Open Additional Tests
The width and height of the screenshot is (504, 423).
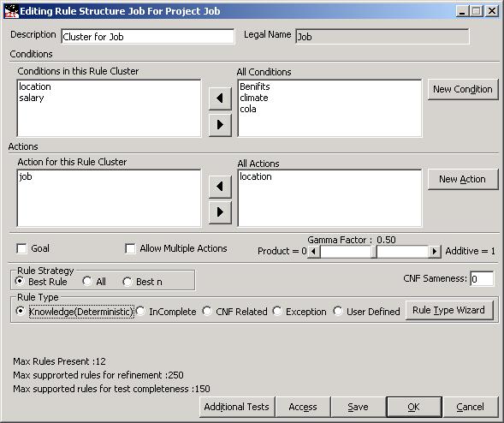(x=237, y=407)
